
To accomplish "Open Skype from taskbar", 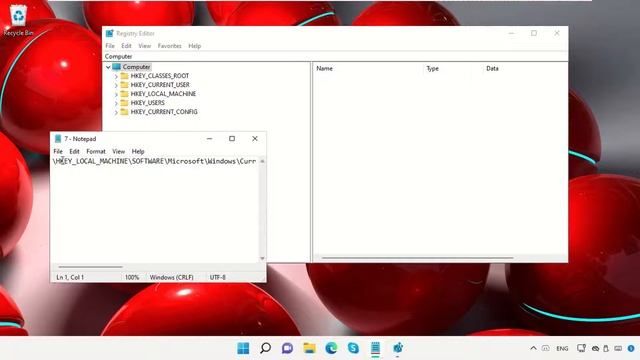I will click(x=353, y=348).
